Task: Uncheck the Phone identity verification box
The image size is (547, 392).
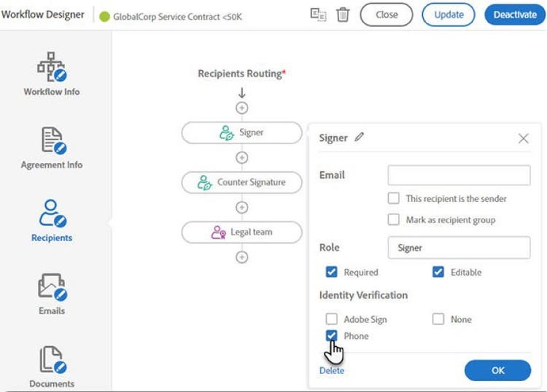Action: pyautogui.click(x=332, y=336)
